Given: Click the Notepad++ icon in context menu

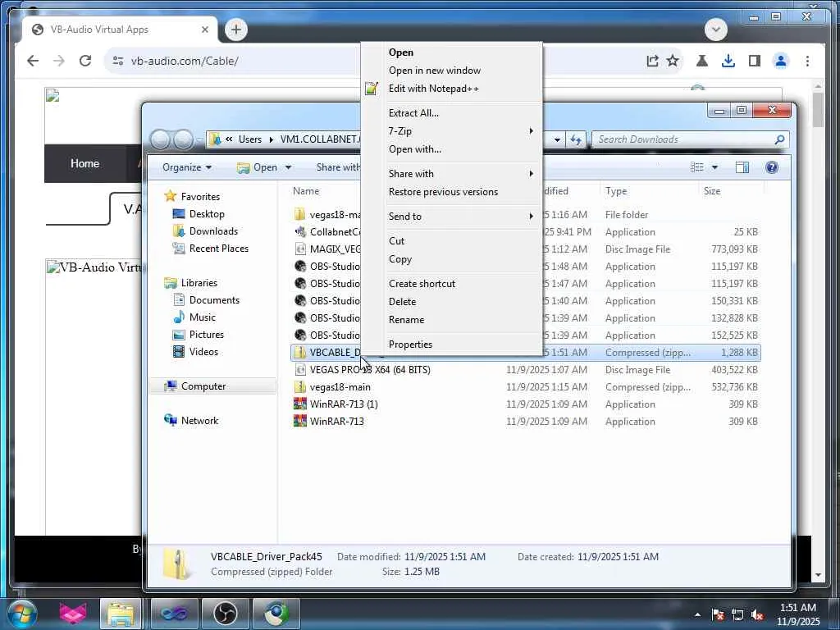Looking at the screenshot, I should click(x=372, y=89).
